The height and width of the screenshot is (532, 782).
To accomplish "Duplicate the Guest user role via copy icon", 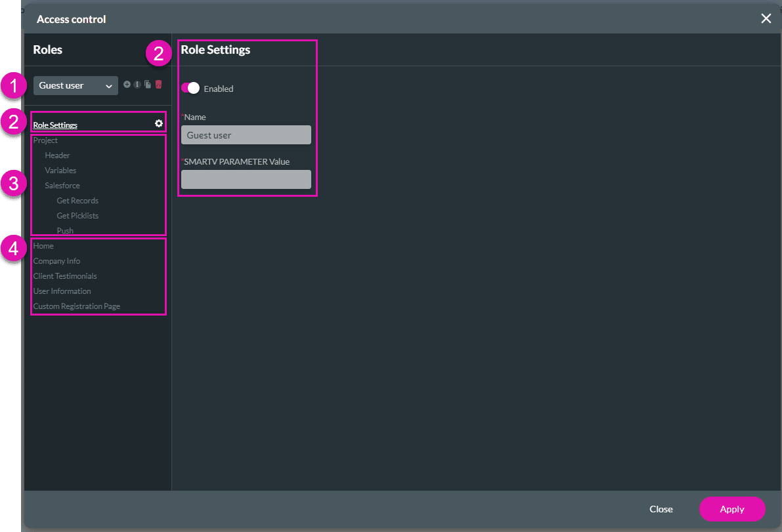I will (x=147, y=84).
